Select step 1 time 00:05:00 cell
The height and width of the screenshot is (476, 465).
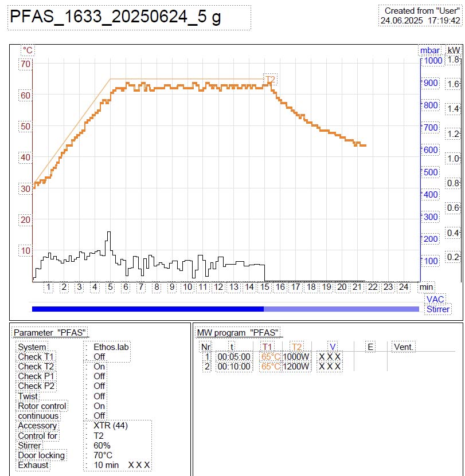(x=234, y=357)
